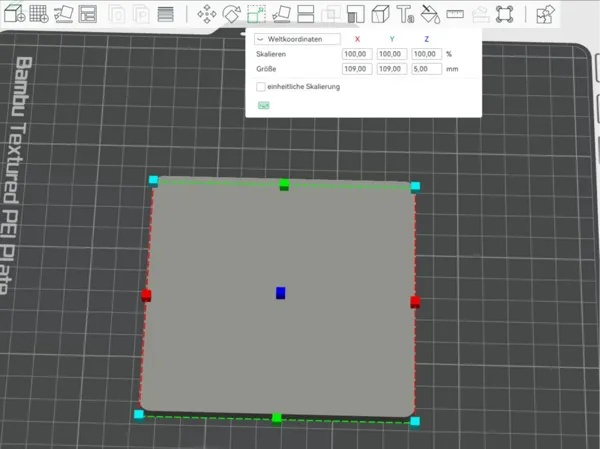Open the Weltkoordinaten dropdown

(x=297, y=39)
